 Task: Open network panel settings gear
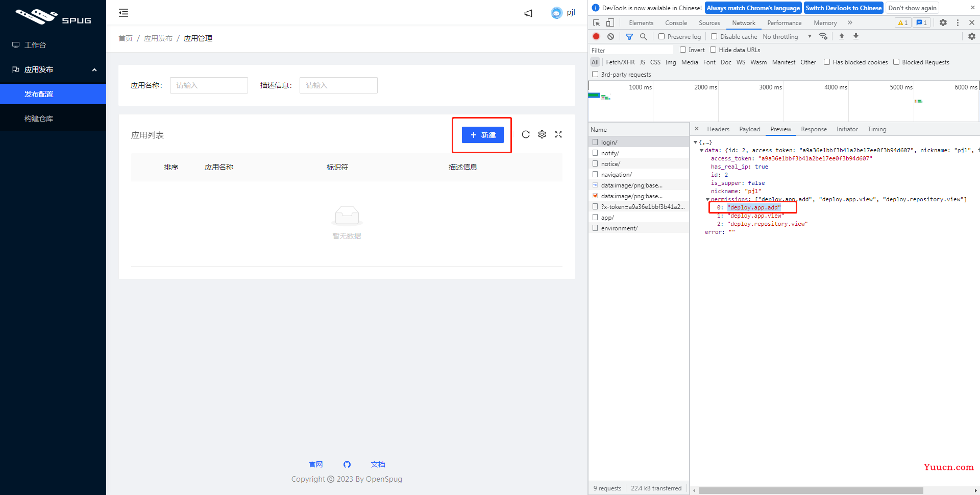pyautogui.click(x=972, y=36)
